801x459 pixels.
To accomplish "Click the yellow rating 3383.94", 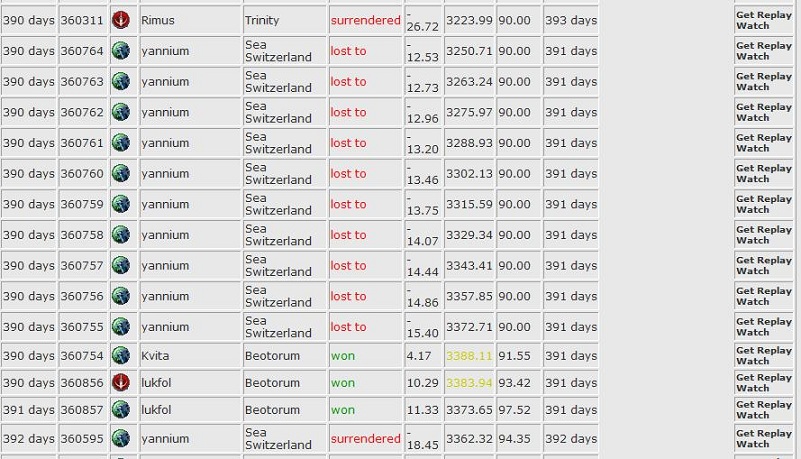I will tap(469, 383).
